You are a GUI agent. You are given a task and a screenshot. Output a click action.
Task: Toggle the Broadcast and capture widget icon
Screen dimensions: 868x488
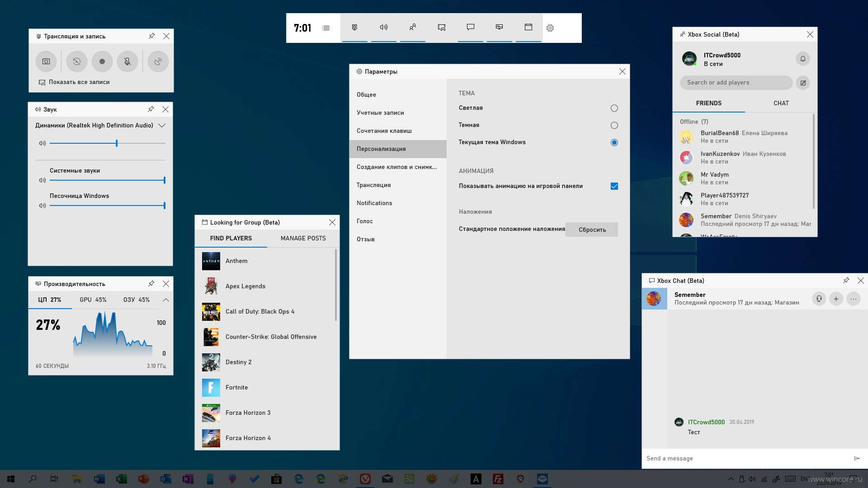[355, 28]
